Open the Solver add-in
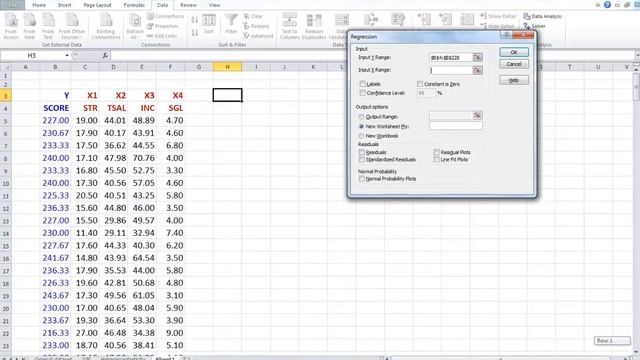 535,26
